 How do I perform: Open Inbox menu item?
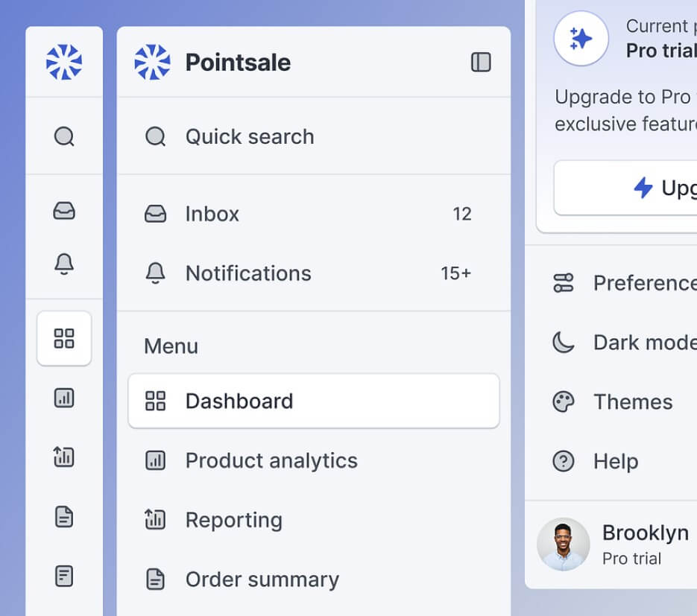point(314,214)
